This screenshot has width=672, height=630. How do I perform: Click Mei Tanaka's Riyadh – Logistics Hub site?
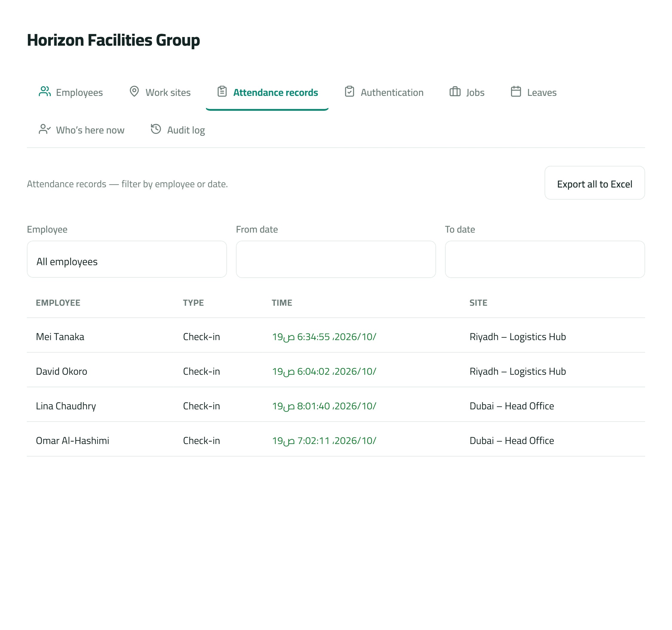[x=518, y=336]
